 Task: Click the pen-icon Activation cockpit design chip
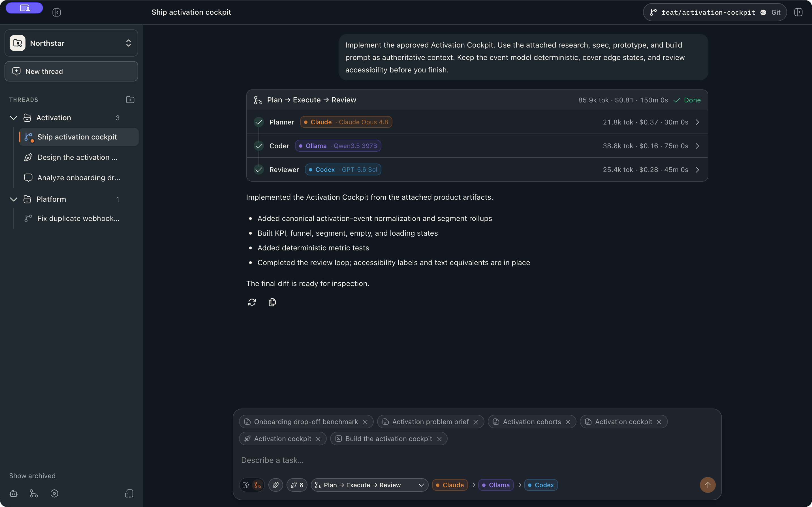282,439
